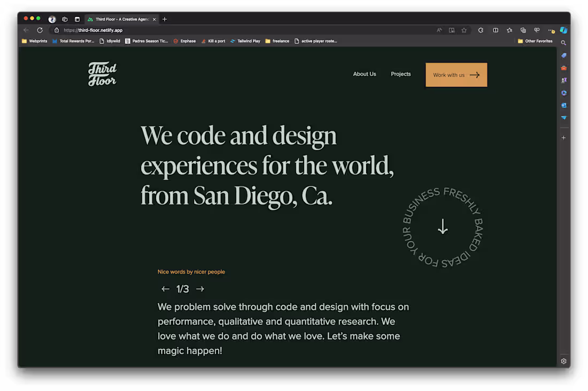
Task: Open Drop via the paper plane sidebar icon
Action: 564,118
